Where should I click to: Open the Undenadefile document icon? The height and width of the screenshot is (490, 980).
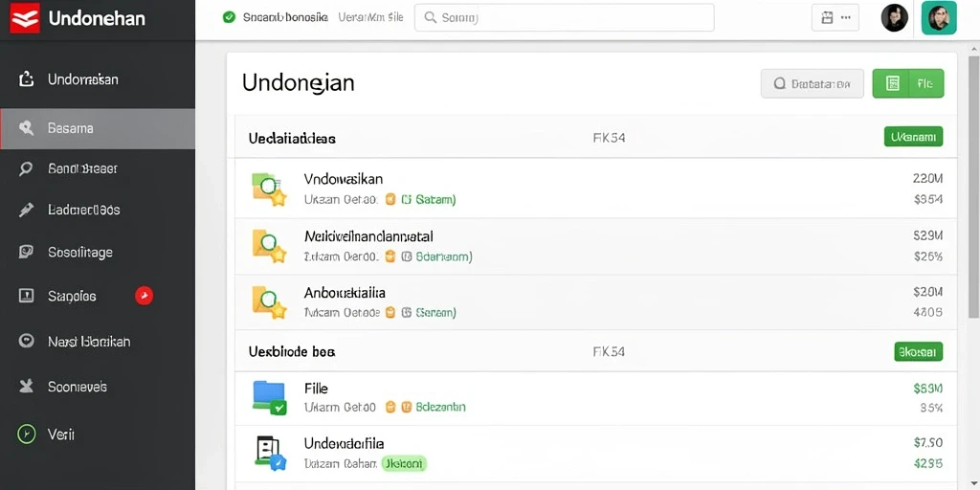point(270,453)
